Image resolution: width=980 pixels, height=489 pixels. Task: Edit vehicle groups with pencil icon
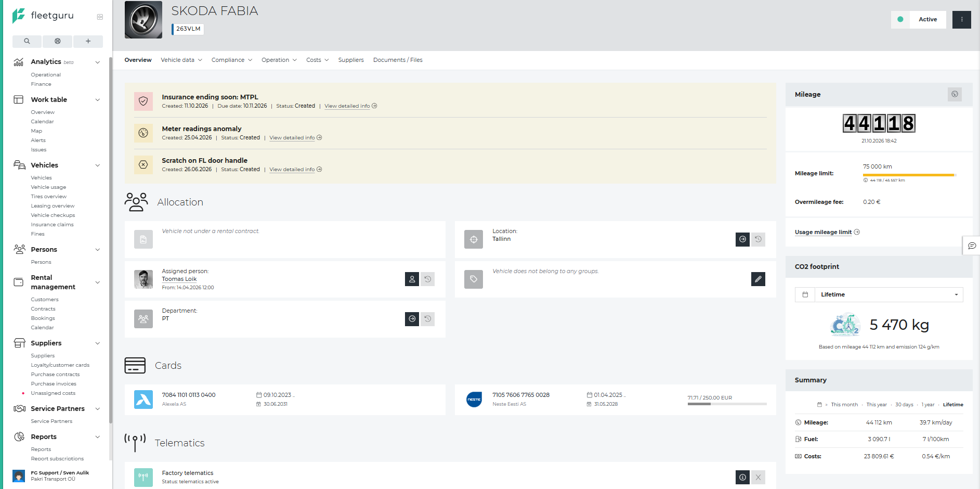coord(758,279)
